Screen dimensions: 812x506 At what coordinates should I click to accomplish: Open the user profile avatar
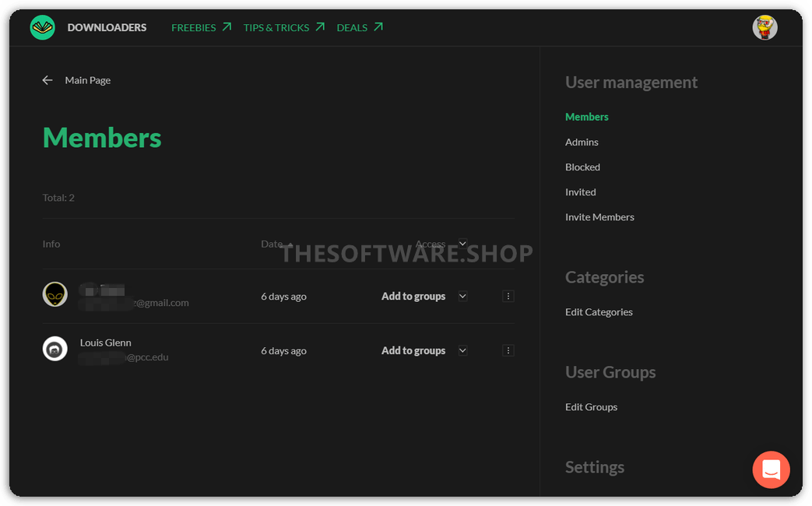765,28
